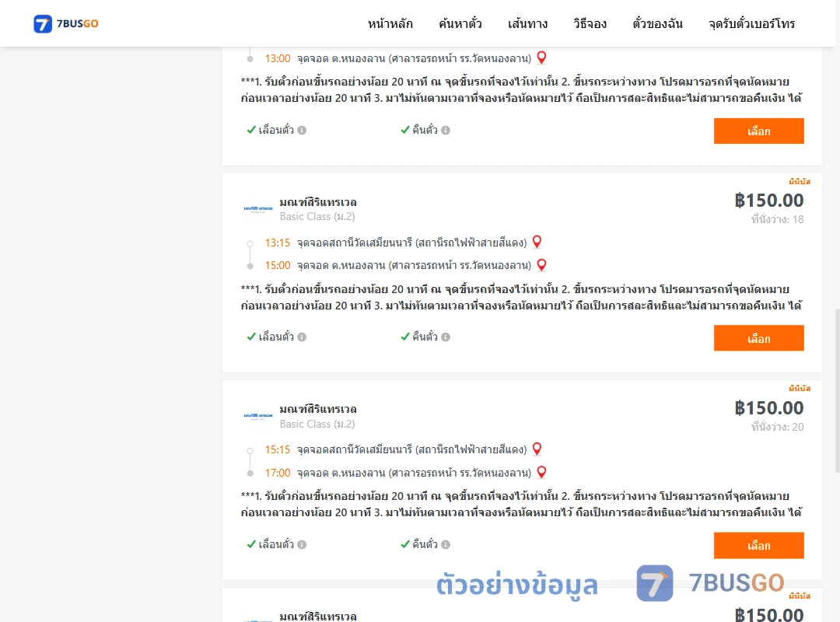Image resolution: width=840 pixels, height=622 pixels.
Task: Click map pin next to 15:00 arrival stop
Action: click(541, 265)
